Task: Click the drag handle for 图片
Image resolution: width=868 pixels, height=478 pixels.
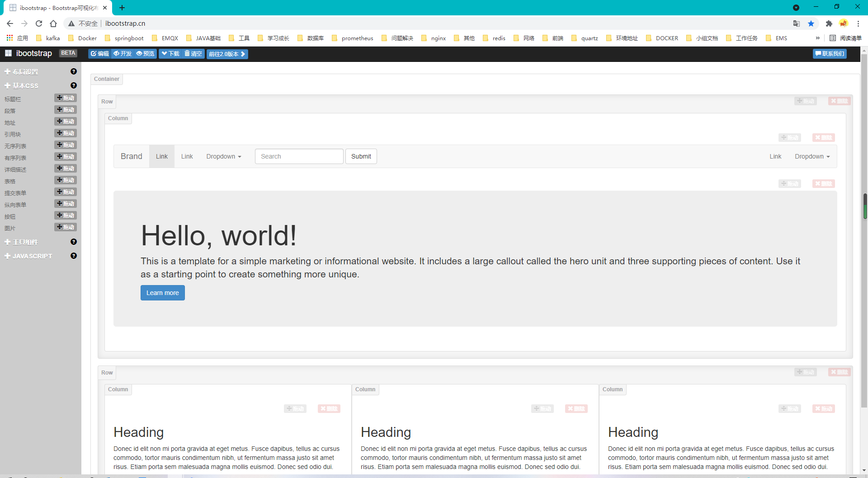Action: 66,227
